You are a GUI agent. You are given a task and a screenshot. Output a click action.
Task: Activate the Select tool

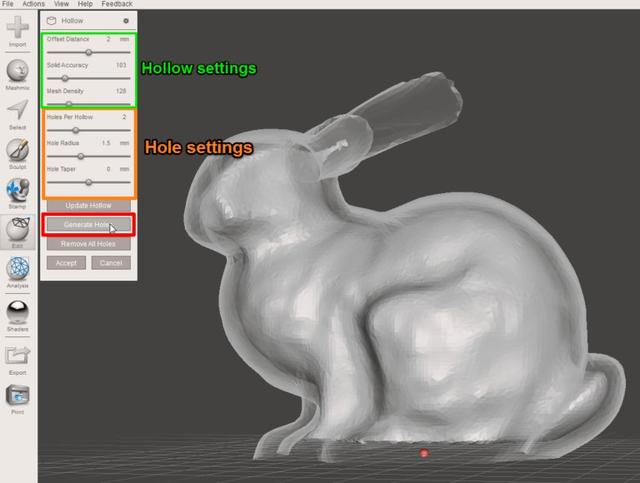click(17, 112)
